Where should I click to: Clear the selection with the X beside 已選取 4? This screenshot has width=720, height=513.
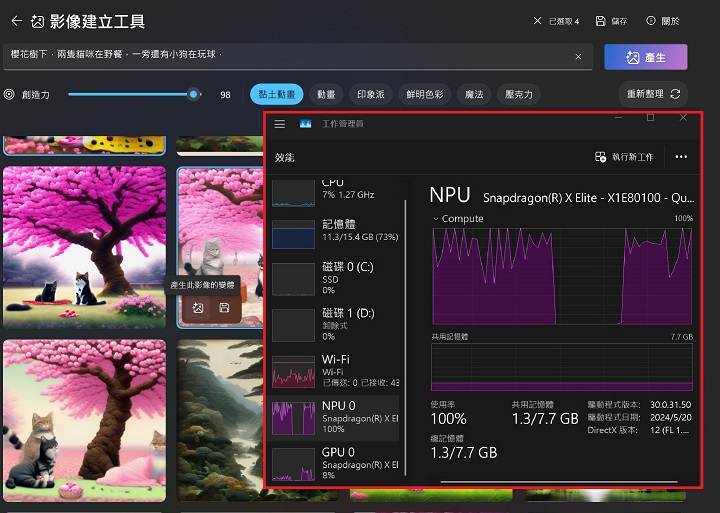(537, 21)
